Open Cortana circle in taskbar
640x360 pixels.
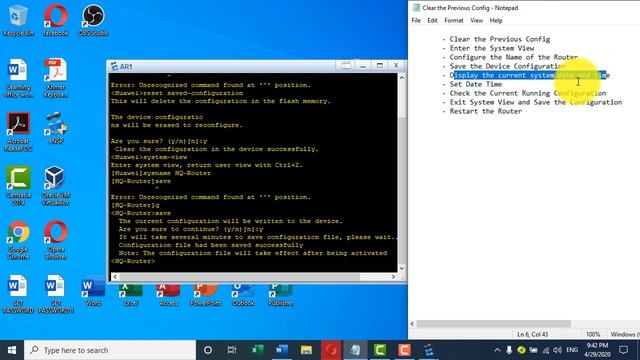click(x=208, y=350)
